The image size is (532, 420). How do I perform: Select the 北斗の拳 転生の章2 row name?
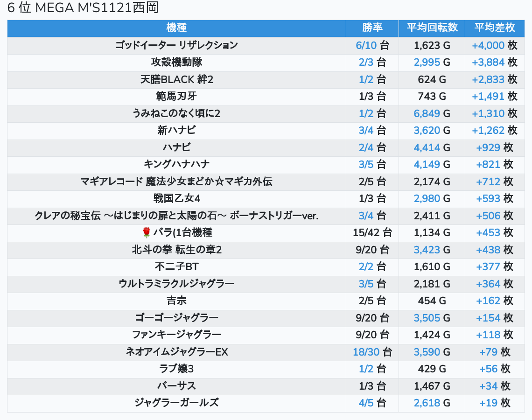[x=176, y=250]
